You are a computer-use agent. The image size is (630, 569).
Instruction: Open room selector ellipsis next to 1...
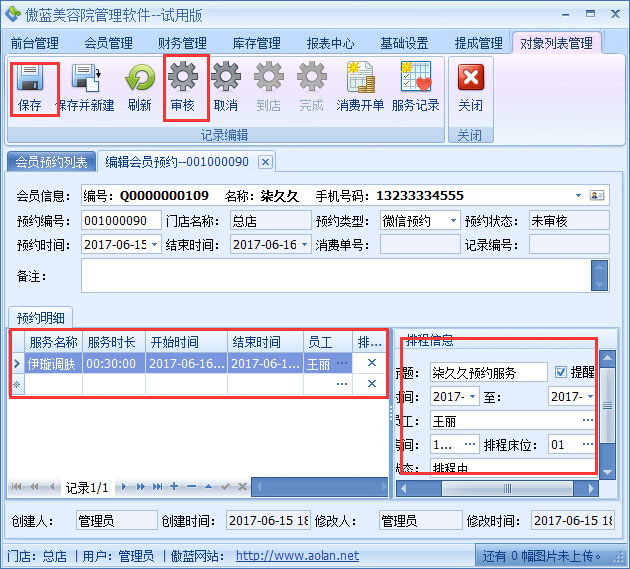click(470, 444)
